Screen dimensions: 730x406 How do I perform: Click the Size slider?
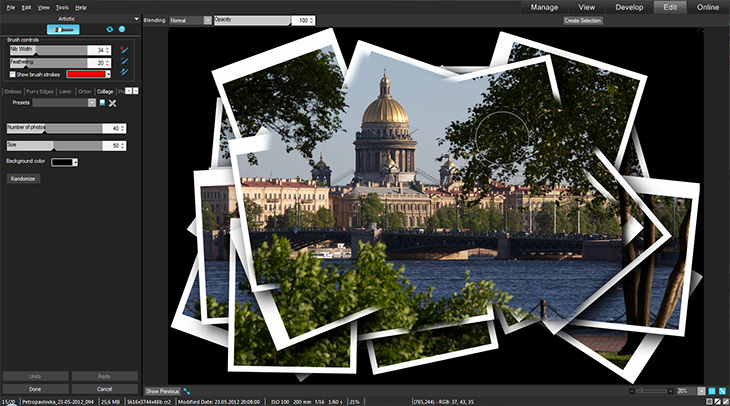point(54,145)
